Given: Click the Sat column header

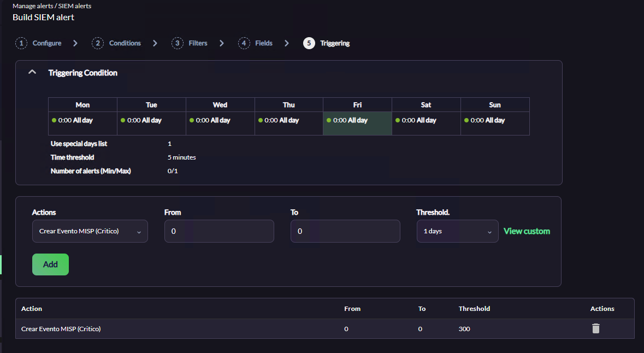Looking at the screenshot, I should [426, 105].
